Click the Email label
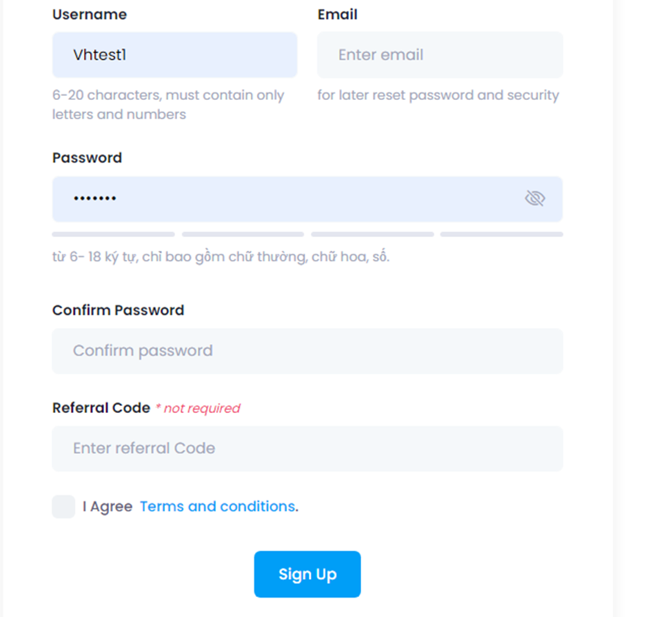Screen dimensions: 672x617 tap(337, 14)
